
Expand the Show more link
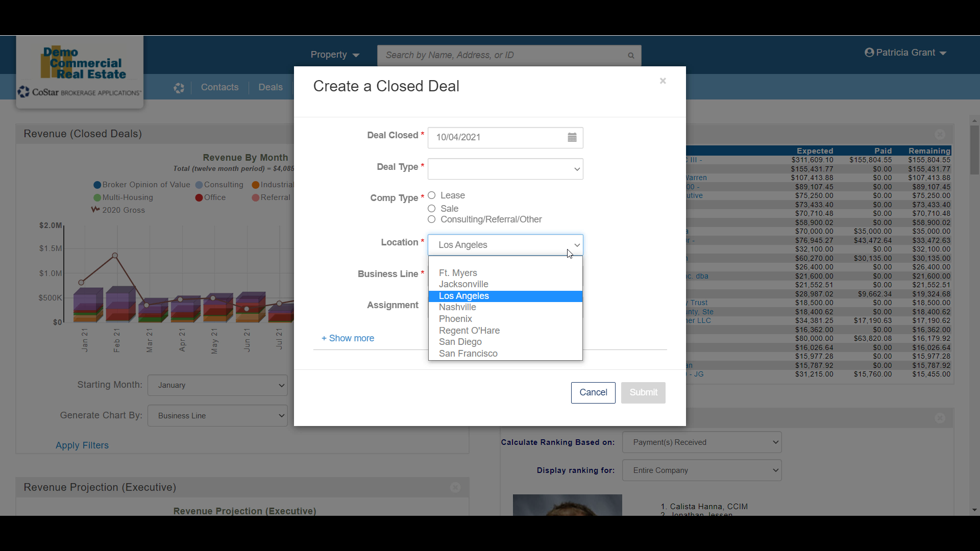[348, 338]
